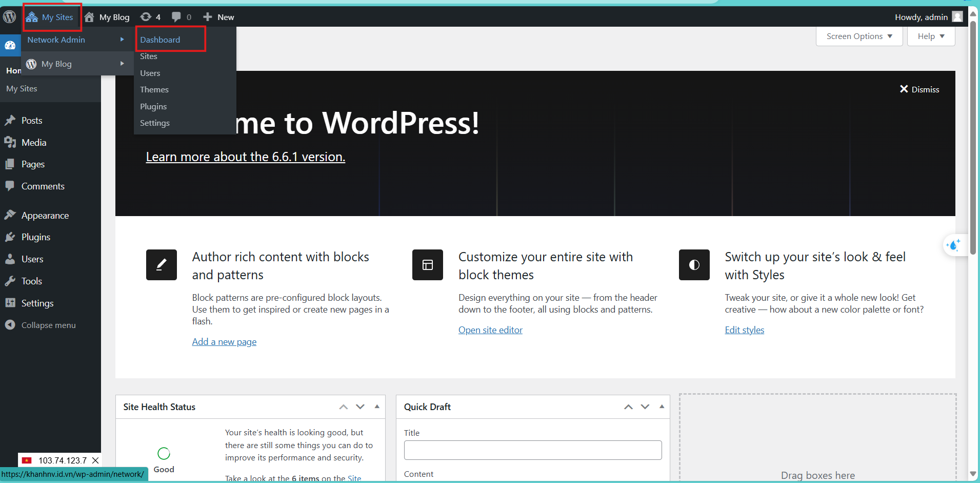This screenshot has height=483, width=980.
Task: Open the admin avatar in top bar
Action: (x=957, y=17)
